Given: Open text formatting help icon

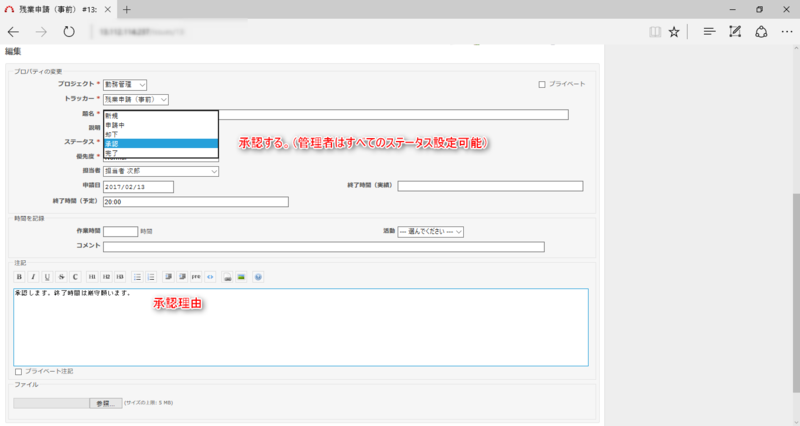Looking at the screenshot, I should tap(258, 277).
